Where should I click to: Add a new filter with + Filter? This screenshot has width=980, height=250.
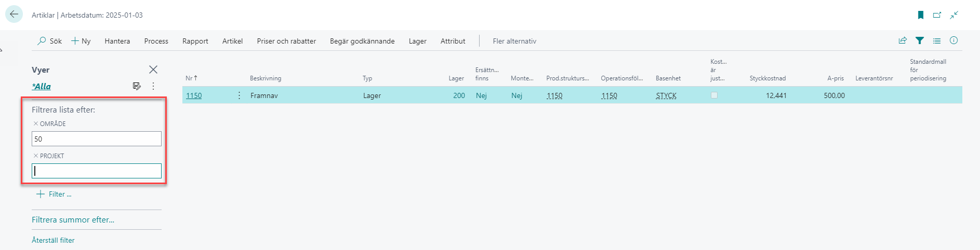click(54, 194)
